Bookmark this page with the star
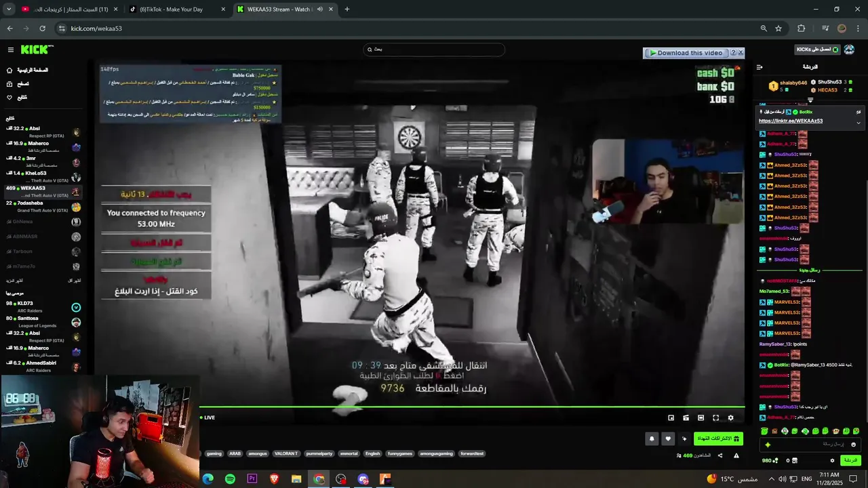868x488 pixels. 778,28
